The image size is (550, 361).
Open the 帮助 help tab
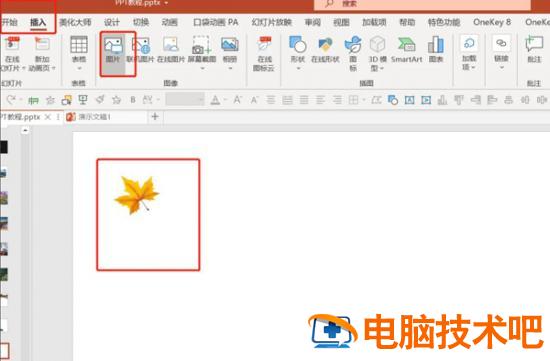tap(407, 22)
